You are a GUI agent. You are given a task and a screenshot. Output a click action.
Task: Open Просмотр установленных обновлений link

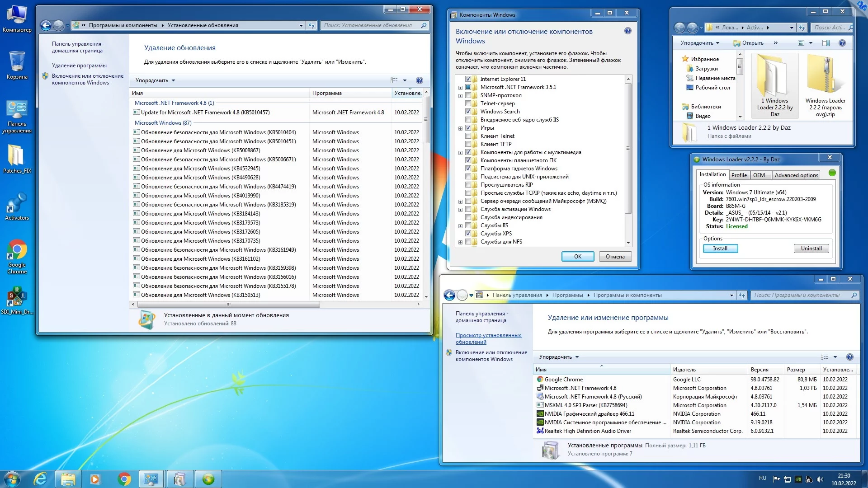tap(488, 338)
